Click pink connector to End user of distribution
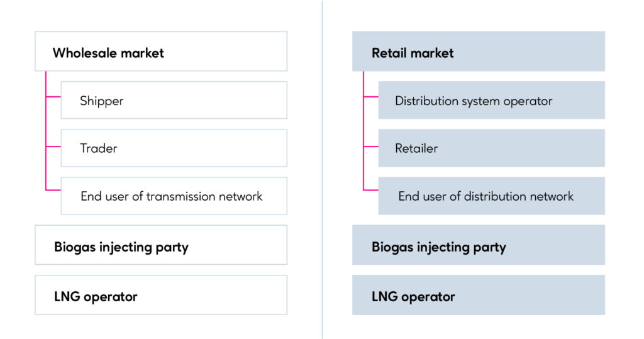Screen dimensions: 644x339 pos(371,189)
